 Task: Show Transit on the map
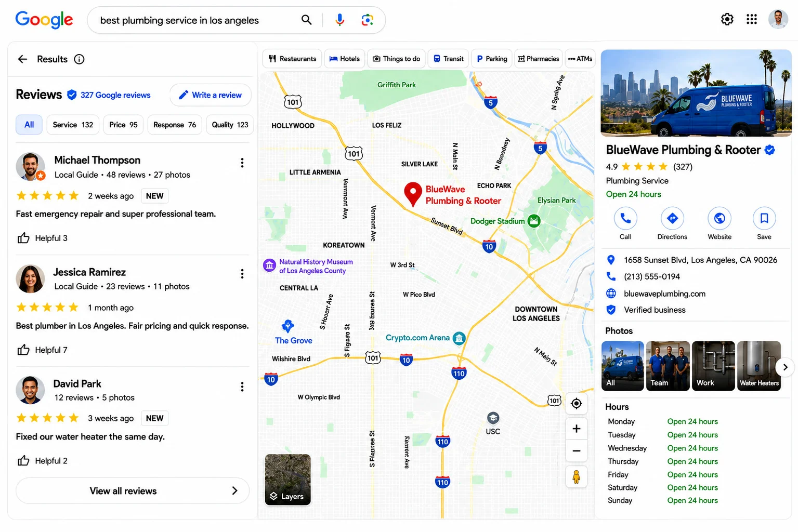tap(449, 59)
